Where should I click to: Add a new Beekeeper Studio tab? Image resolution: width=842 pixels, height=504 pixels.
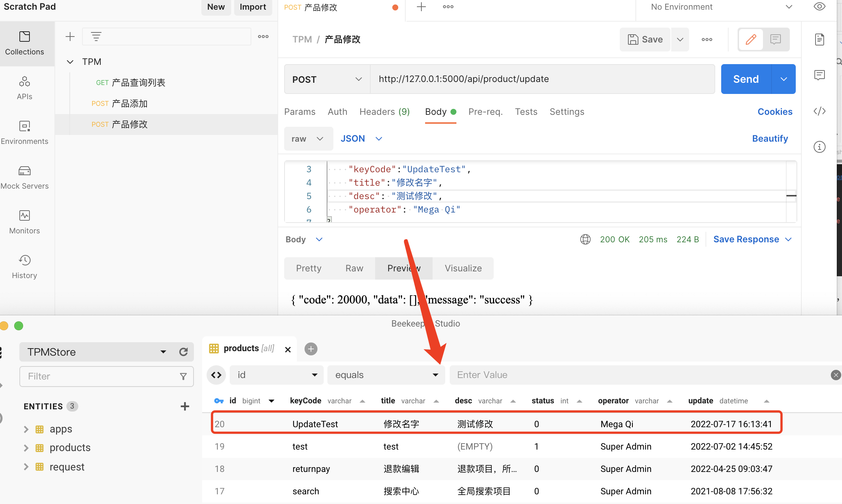(x=311, y=349)
